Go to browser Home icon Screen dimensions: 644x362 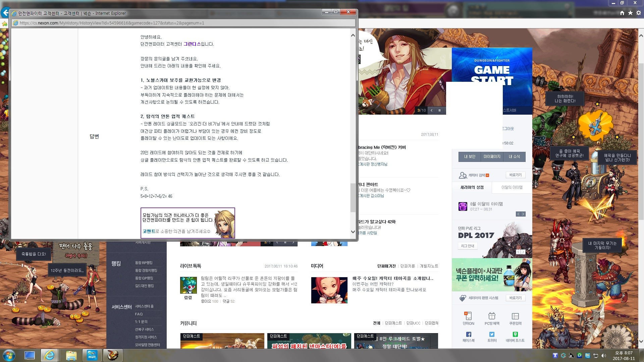(622, 13)
